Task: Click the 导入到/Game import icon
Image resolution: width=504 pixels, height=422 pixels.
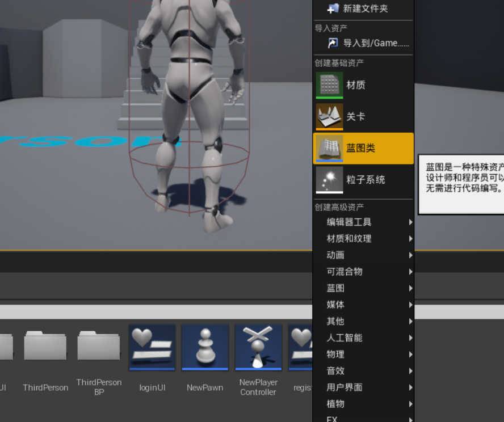Action: click(x=333, y=43)
